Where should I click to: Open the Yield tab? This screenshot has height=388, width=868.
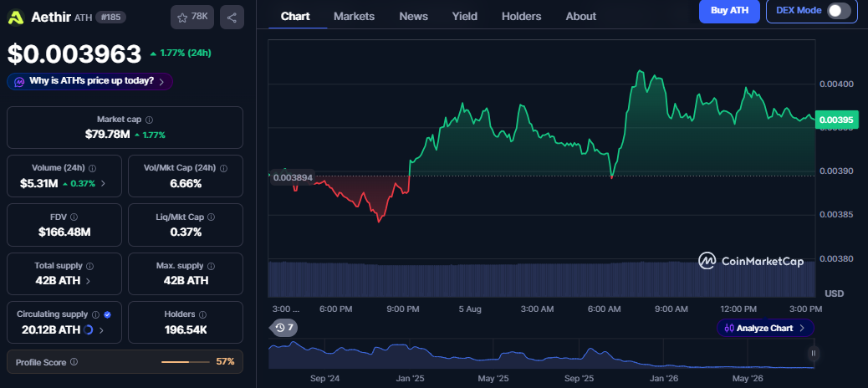pos(464,16)
